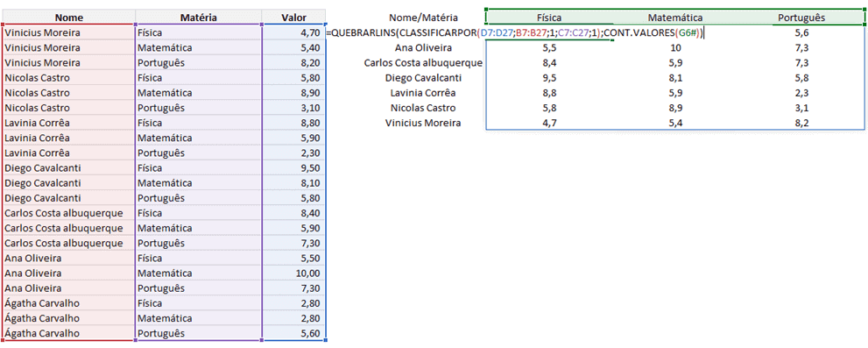
Task: Select the 'Português' header in the result table
Action: (801, 18)
